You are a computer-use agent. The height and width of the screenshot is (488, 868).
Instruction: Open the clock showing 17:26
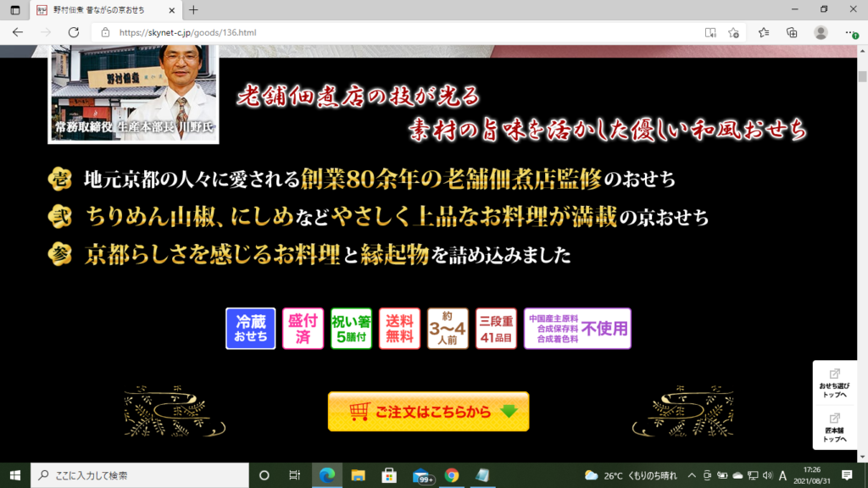click(x=811, y=475)
